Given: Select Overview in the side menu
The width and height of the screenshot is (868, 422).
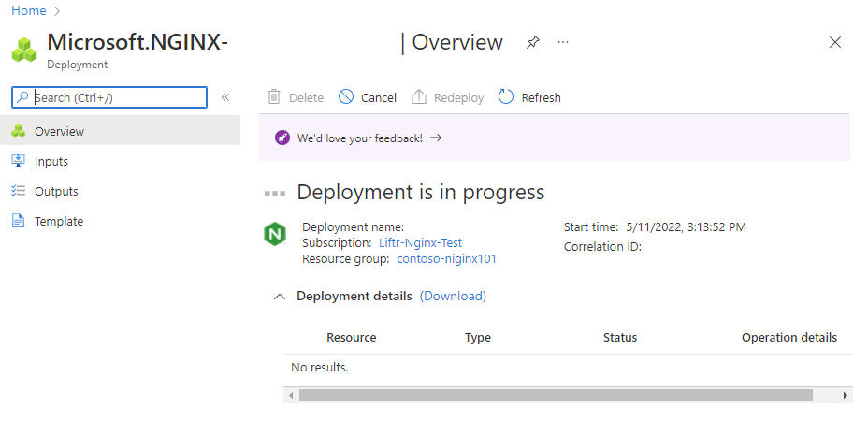Looking at the screenshot, I should (120, 131).
